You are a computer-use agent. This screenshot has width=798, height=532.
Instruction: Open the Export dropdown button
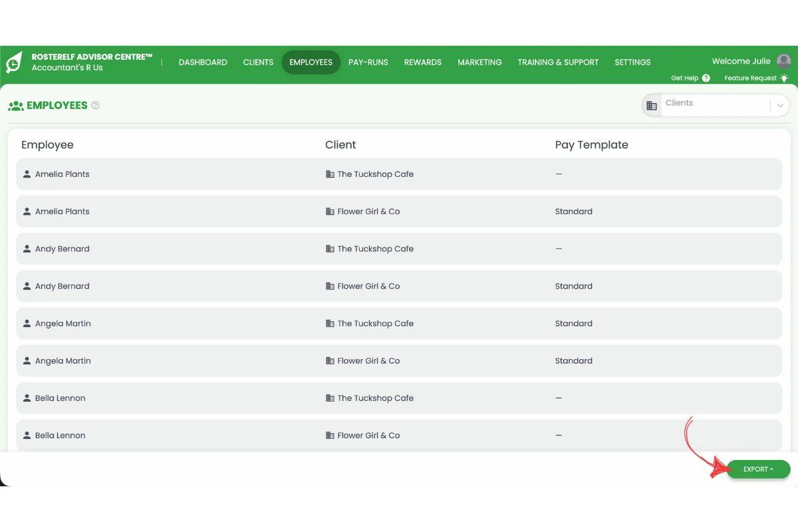[x=758, y=469]
